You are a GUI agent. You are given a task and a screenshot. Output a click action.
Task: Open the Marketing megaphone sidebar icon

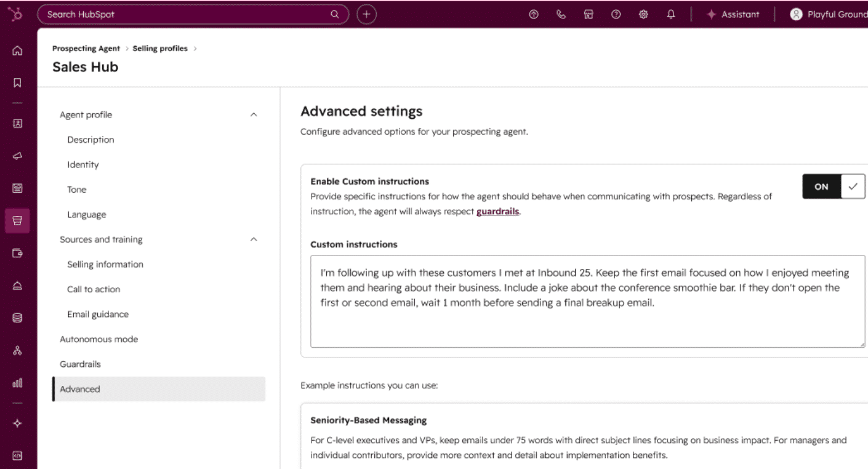17,156
